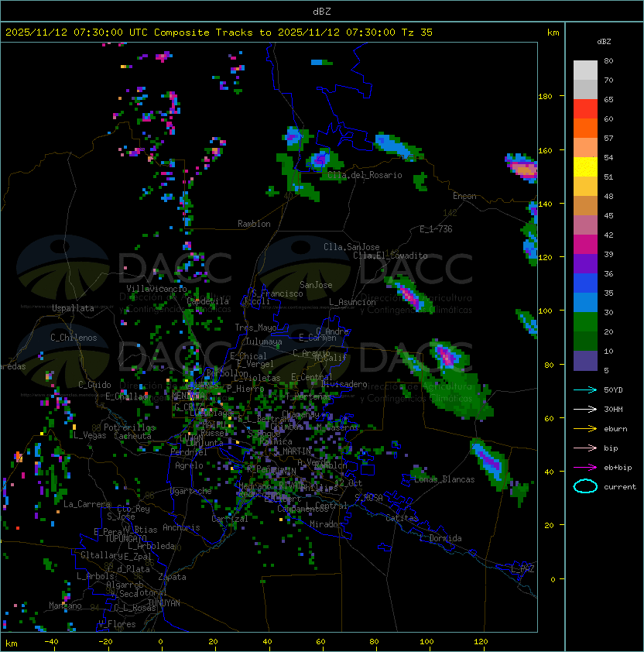
Task: Click the 'Zapata' map label
Action: coord(172,577)
